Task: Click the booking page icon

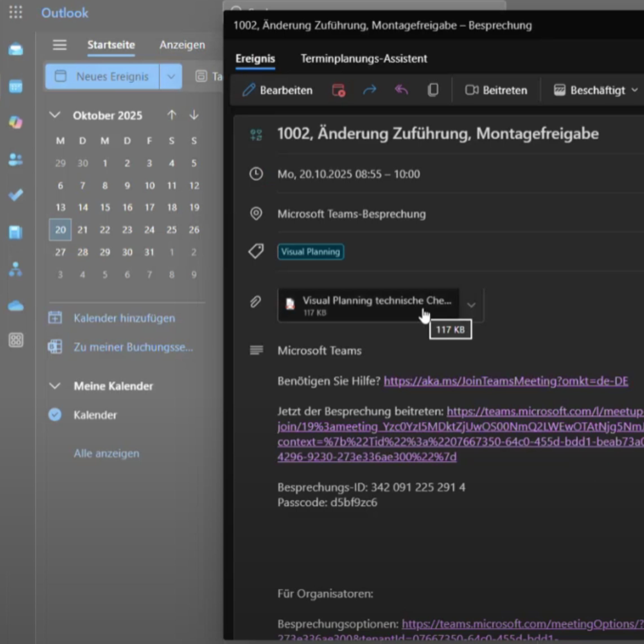Action: [x=55, y=347]
